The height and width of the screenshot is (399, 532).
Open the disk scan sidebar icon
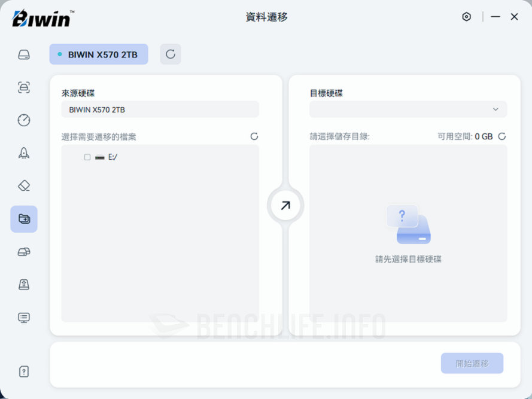coord(24,88)
